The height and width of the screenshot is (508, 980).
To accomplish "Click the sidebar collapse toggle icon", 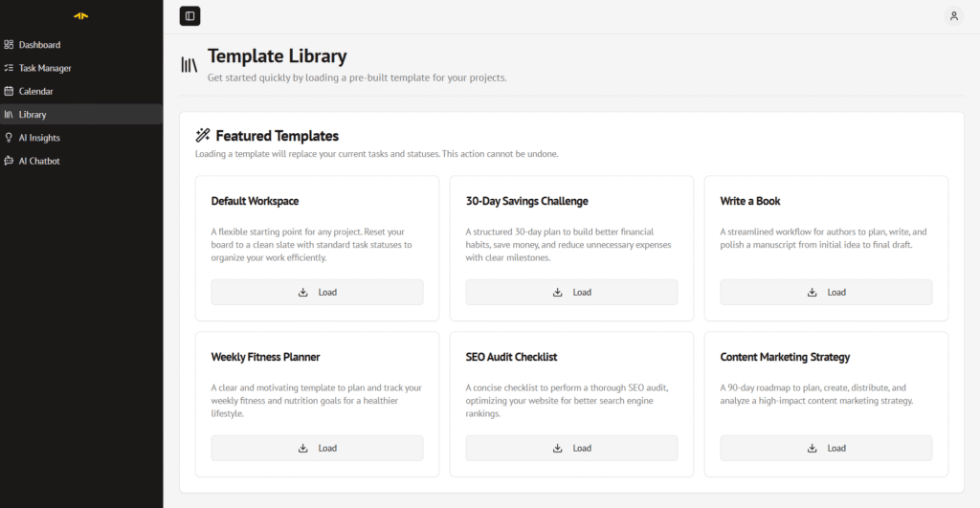I will (189, 15).
